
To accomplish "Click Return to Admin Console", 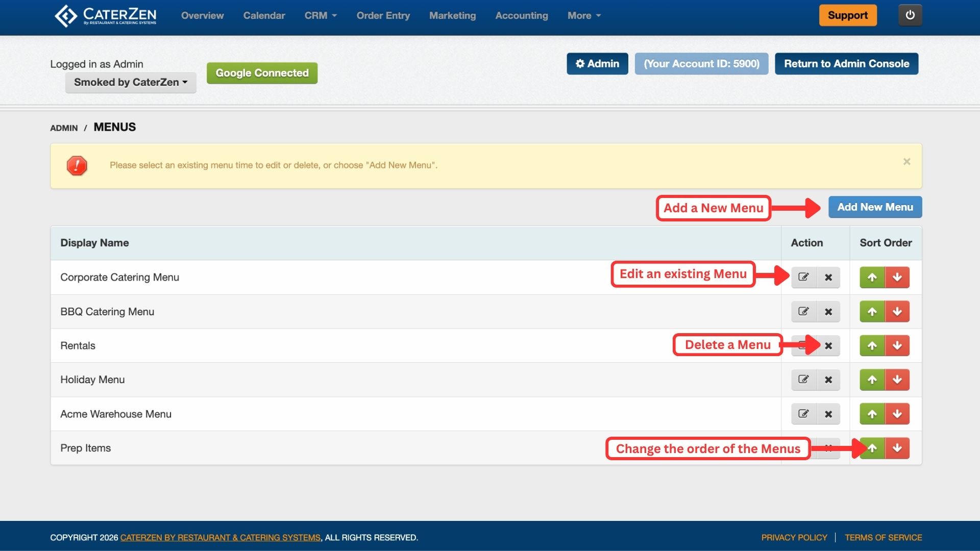I will pos(846,64).
